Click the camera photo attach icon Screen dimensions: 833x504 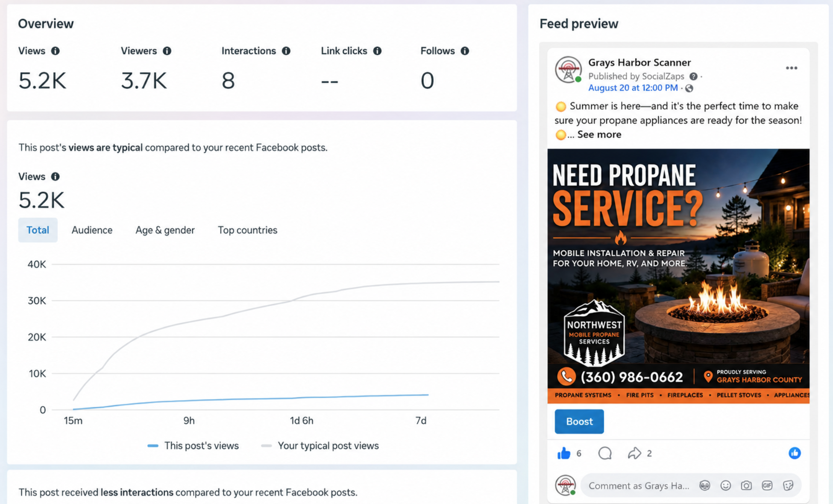coord(746,485)
